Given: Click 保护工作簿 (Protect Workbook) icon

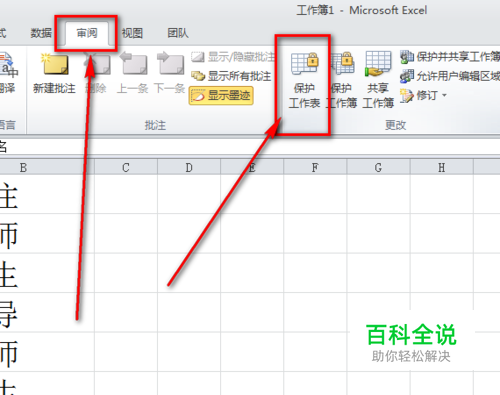Looking at the screenshot, I should (342, 63).
